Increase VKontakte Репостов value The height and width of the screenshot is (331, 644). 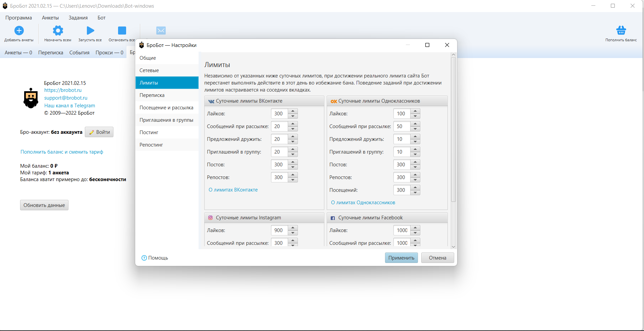point(293,175)
